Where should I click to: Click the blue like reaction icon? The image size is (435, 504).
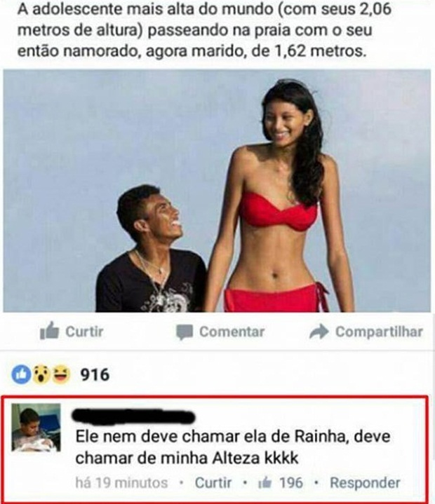[x=21, y=374]
